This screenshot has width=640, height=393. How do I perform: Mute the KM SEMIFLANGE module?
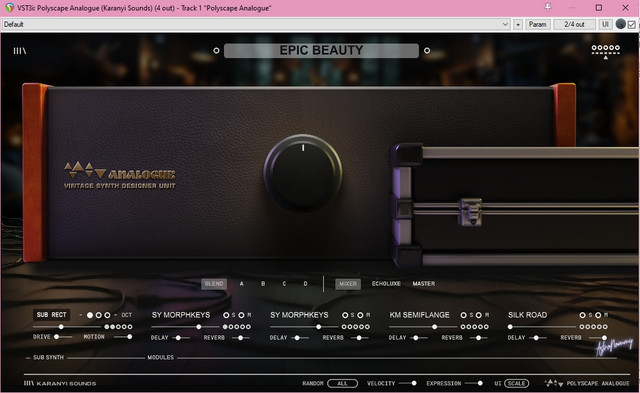tap(479, 315)
